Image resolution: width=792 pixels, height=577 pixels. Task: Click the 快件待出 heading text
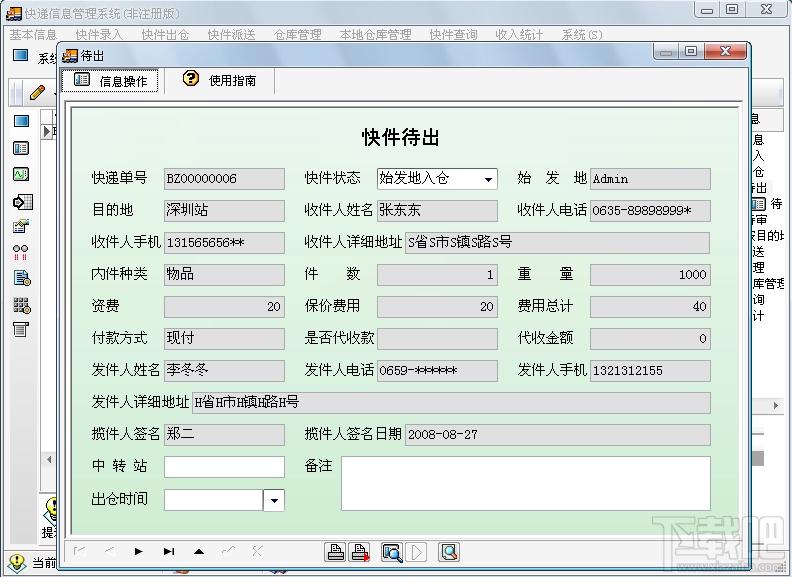coord(401,137)
